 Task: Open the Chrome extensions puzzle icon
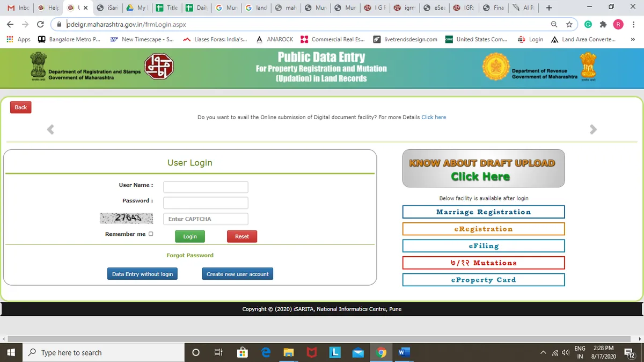[x=603, y=24]
